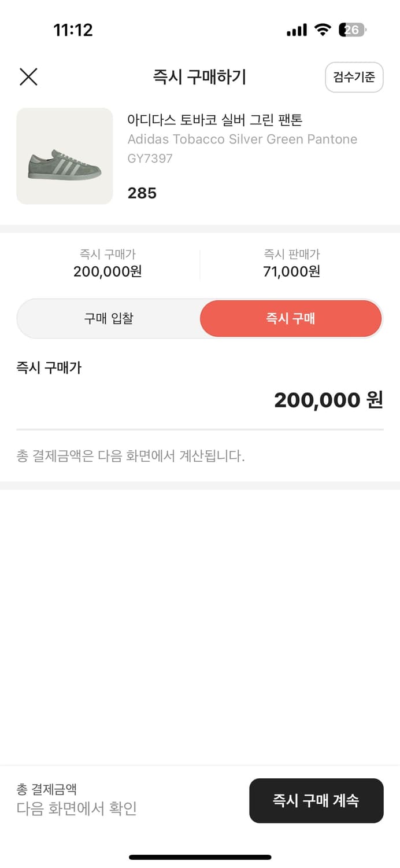Close the 즉시 구매하기 purchase screen
Screen dimensions: 400x868
point(28,76)
